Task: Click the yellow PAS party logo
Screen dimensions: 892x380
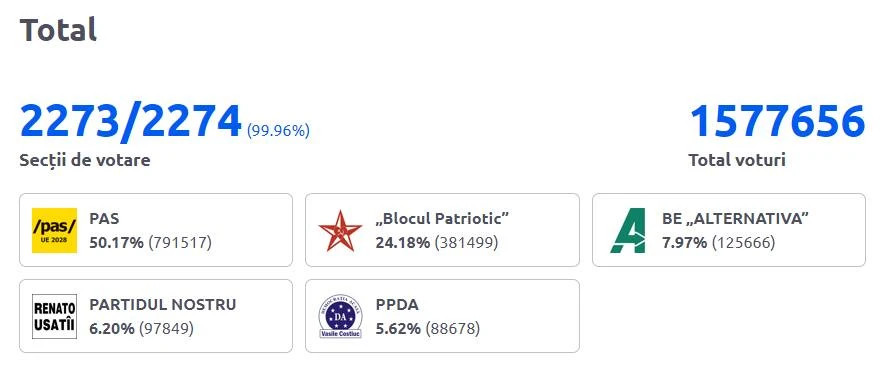Action: coord(54,230)
